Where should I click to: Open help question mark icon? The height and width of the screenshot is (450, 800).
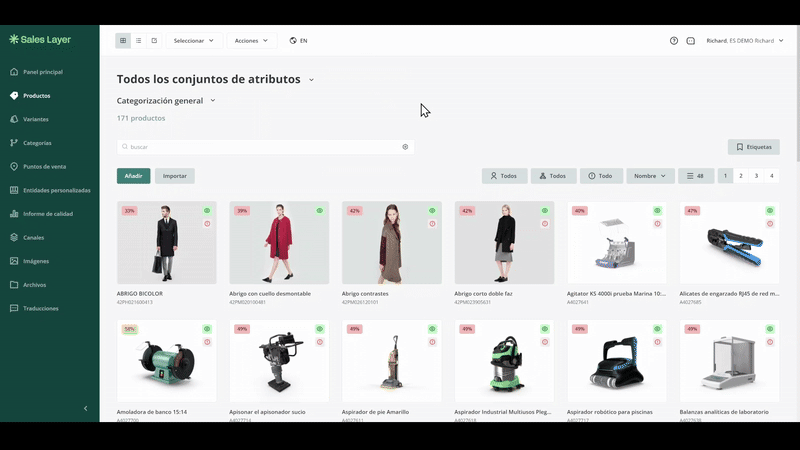pos(674,41)
